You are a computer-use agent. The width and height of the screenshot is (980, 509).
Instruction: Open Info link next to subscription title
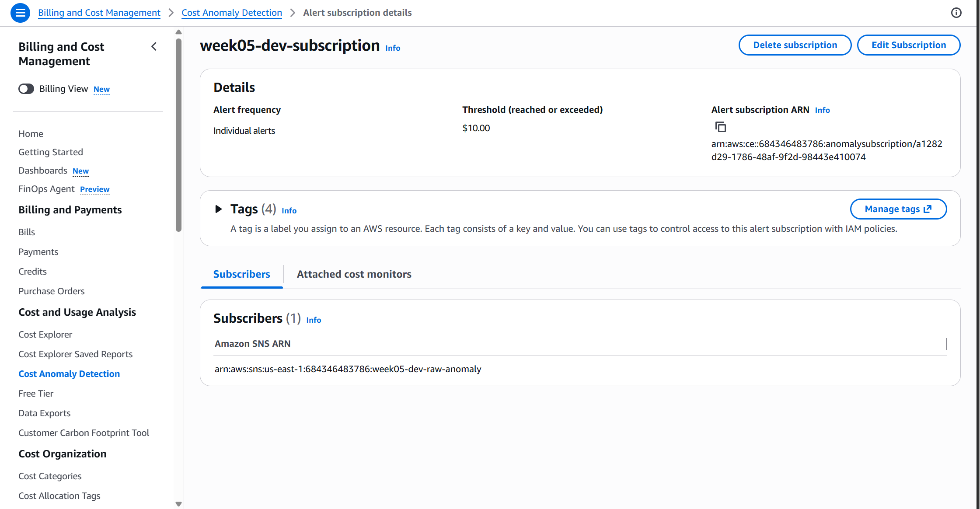click(393, 48)
